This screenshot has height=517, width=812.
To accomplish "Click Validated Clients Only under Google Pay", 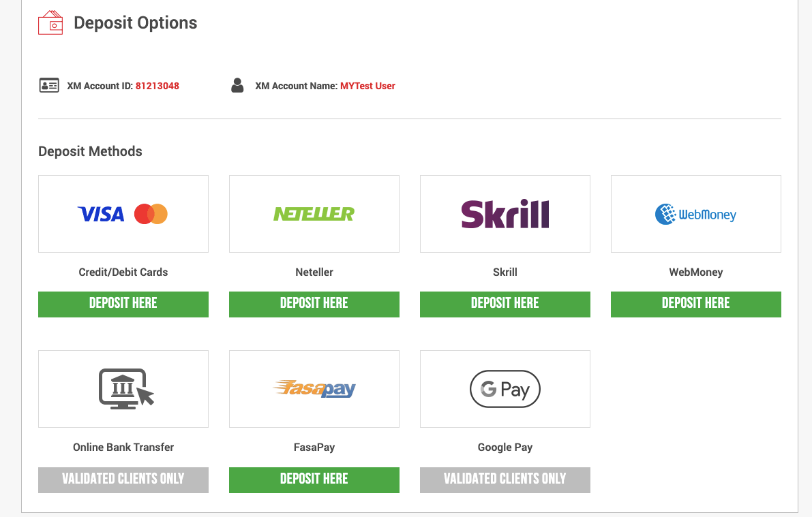I will [x=505, y=480].
